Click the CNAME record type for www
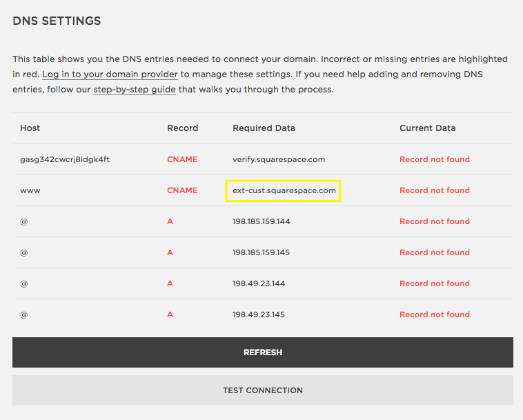Image resolution: width=523 pixels, height=420 pixels. pos(182,190)
